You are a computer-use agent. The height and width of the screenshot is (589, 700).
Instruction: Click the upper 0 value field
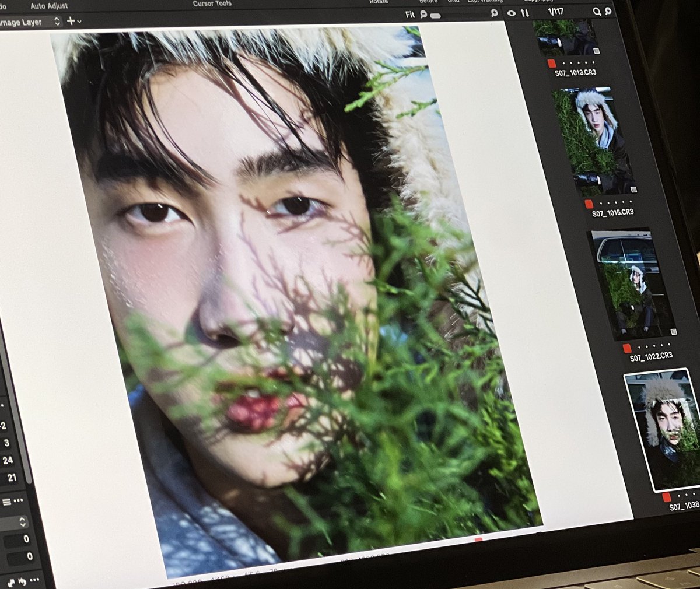(17, 539)
